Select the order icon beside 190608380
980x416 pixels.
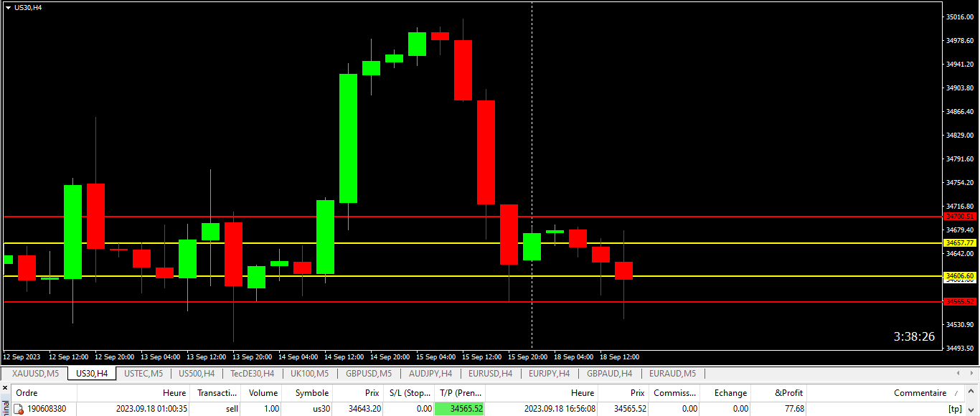[19, 409]
